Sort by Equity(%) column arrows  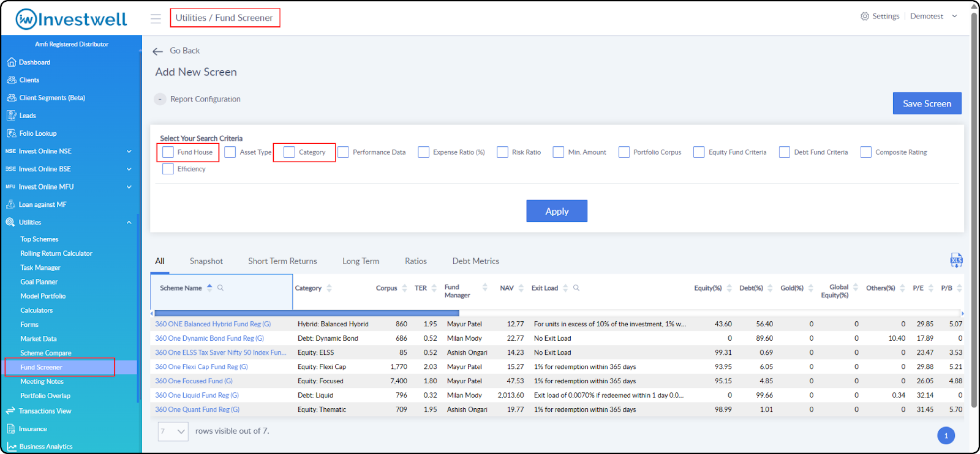coord(729,288)
